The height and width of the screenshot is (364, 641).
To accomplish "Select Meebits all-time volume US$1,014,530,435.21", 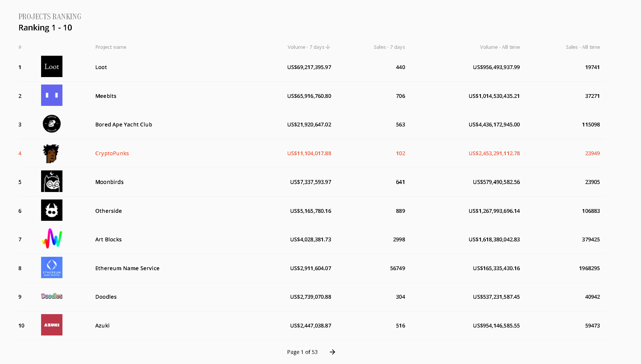I will (494, 96).
